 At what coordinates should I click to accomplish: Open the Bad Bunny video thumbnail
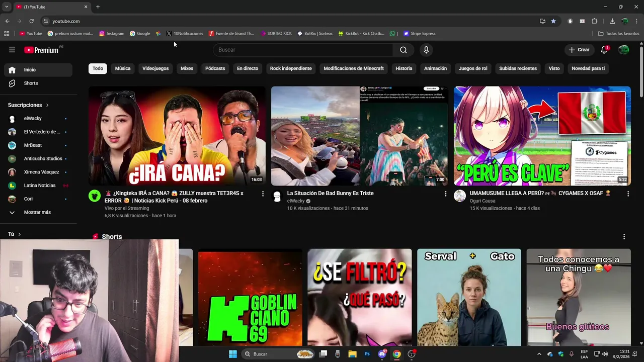pyautogui.click(x=359, y=136)
